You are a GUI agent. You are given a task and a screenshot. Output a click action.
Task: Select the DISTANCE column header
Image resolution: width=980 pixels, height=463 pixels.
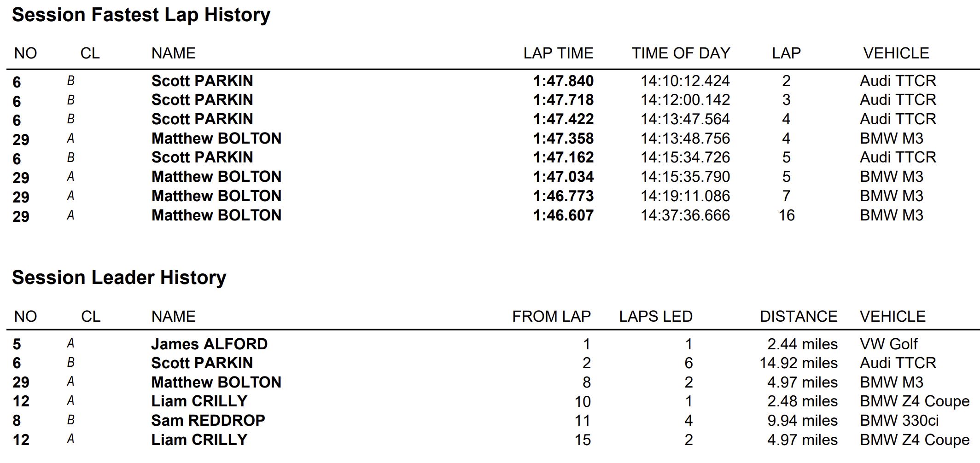click(x=799, y=317)
